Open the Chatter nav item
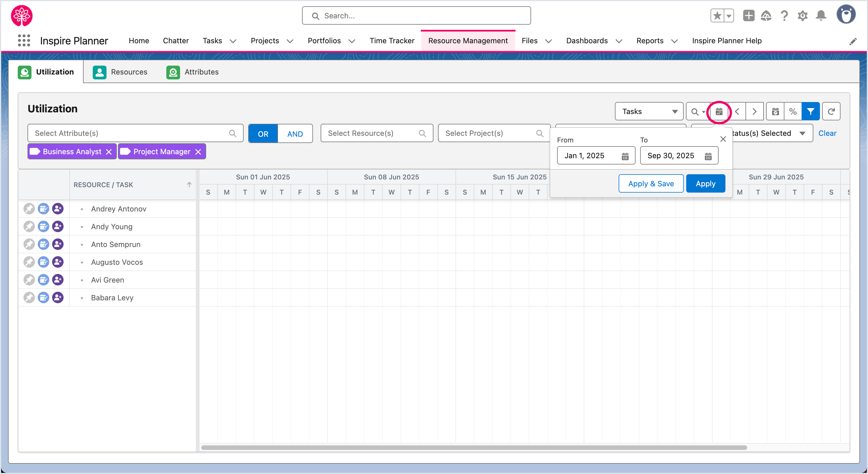This screenshot has width=868, height=474. (x=175, y=41)
